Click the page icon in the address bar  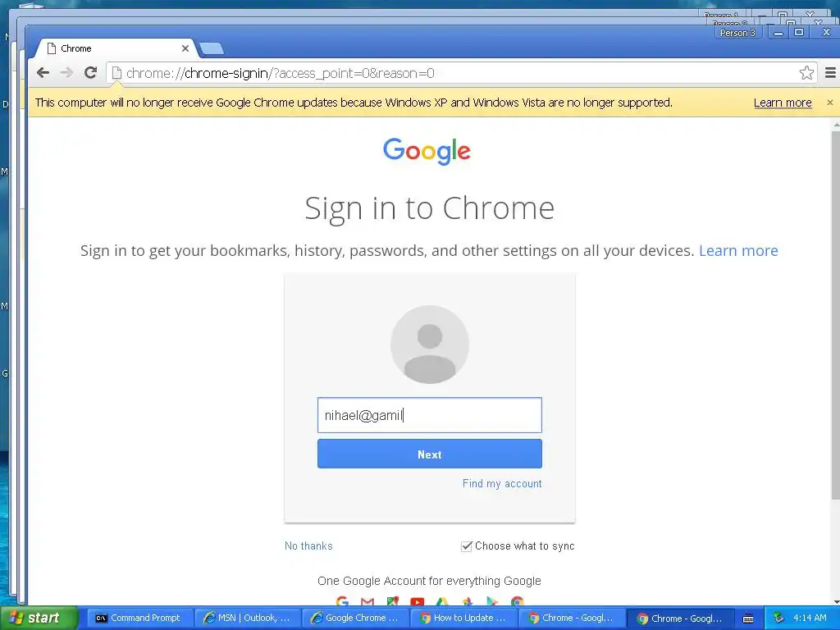tap(116, 73)
